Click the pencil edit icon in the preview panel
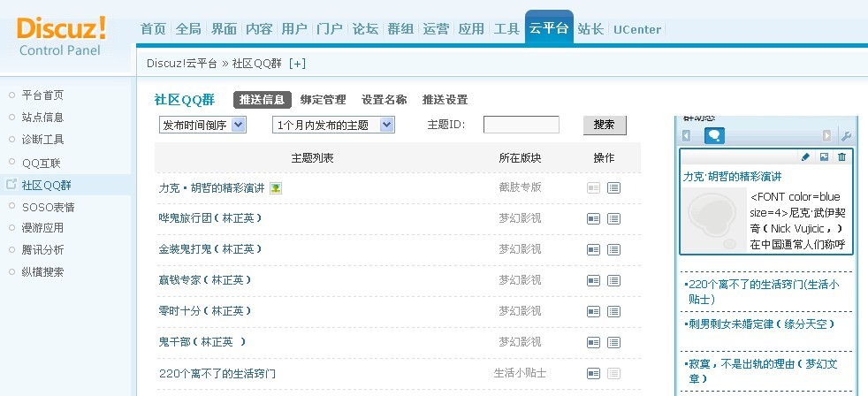Screen dimensions: 868x396 pos(805,157)
